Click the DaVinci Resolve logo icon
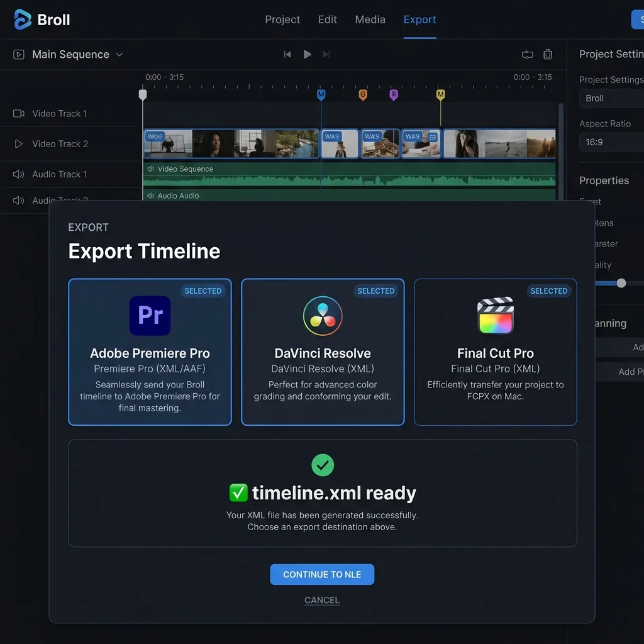Viewport: 644px width, 644px height. 323,316
